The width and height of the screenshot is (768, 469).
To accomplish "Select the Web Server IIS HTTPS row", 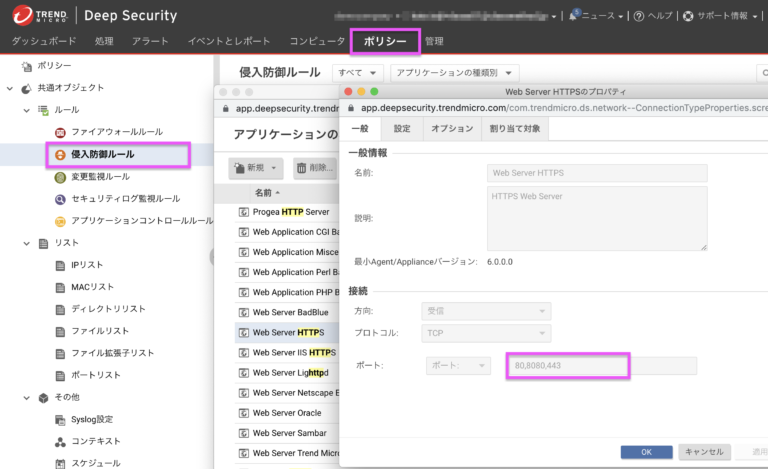I will (287, 352).
